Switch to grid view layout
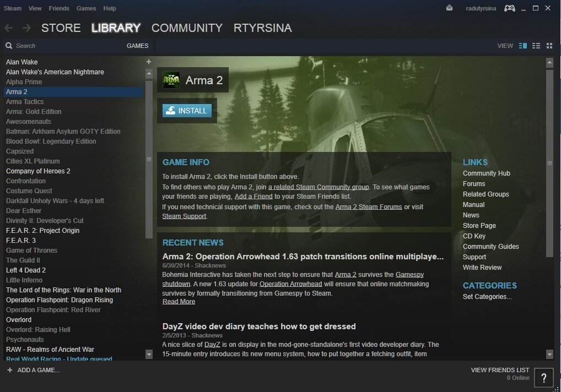561x392 pixels. (x=549, y=46)
